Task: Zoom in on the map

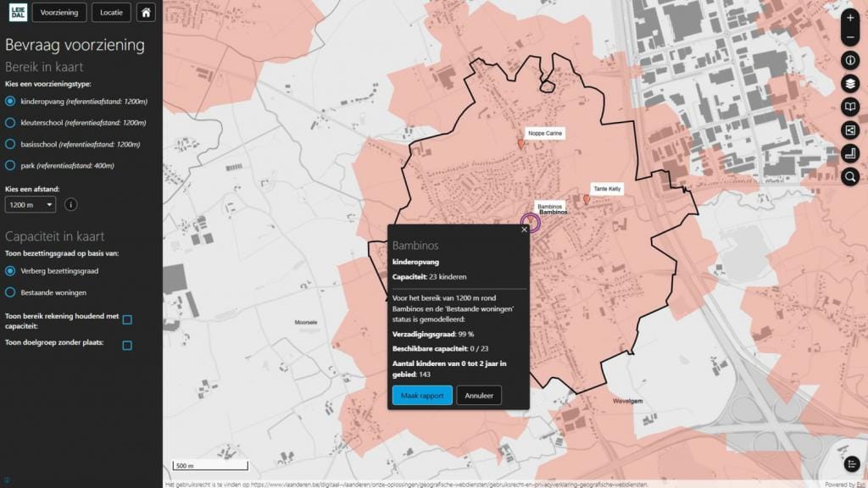Action: tap(850, 18)
